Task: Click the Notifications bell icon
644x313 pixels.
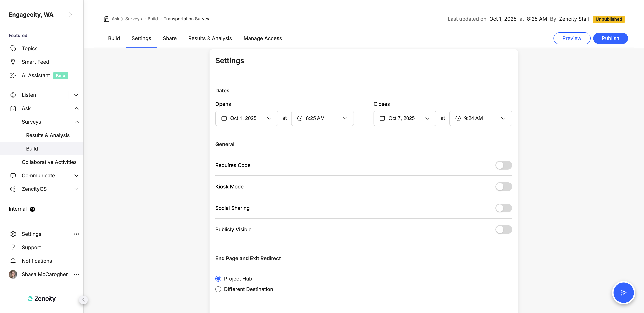Action: click(x=13, y=261)
